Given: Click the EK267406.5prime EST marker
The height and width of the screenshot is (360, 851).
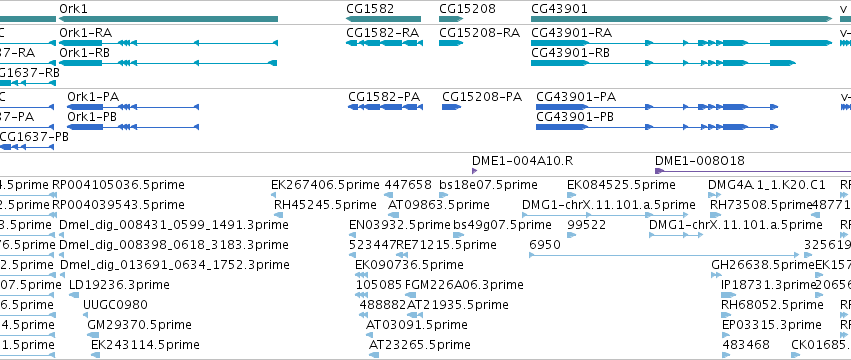Looking at the screenshot, I should [275, 195].
